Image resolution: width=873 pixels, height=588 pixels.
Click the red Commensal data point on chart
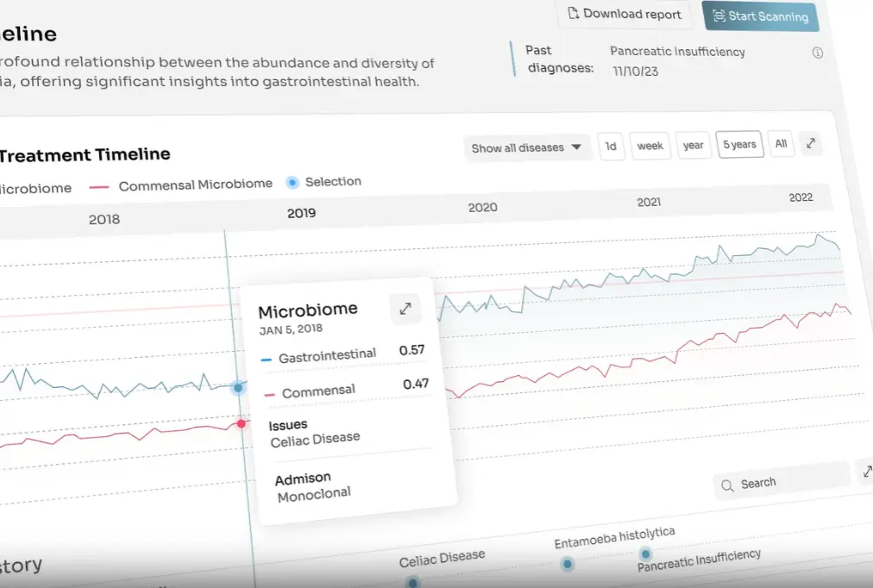pos(242,423)
